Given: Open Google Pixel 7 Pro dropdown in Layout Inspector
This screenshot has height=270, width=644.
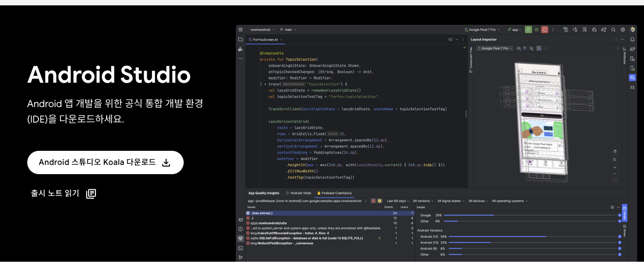Looking at the screenshot, I should [494, 48].
